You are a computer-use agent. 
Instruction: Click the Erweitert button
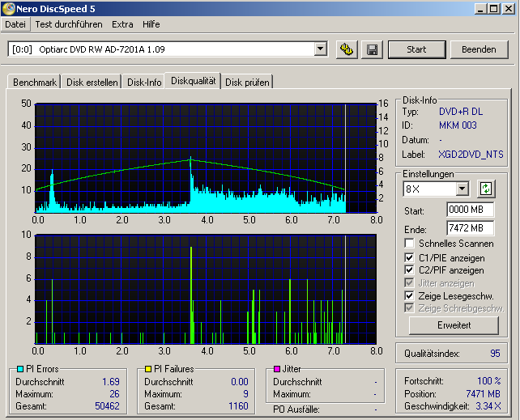[452, 325]
